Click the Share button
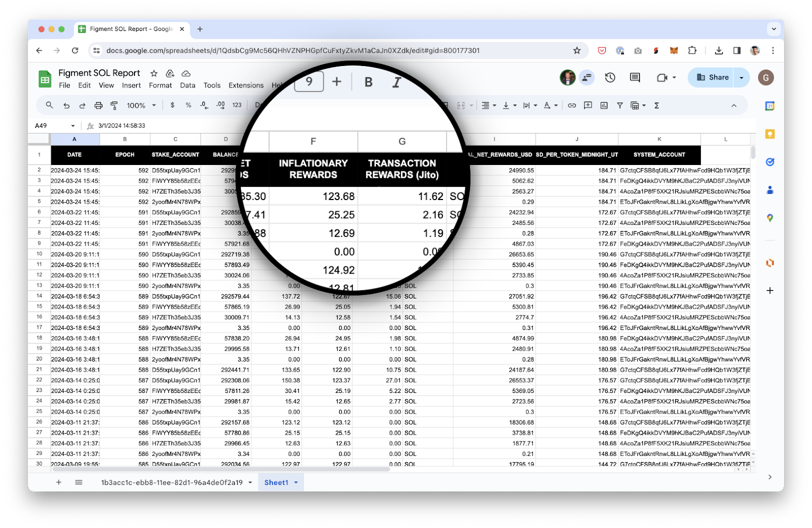 point(712,78)
